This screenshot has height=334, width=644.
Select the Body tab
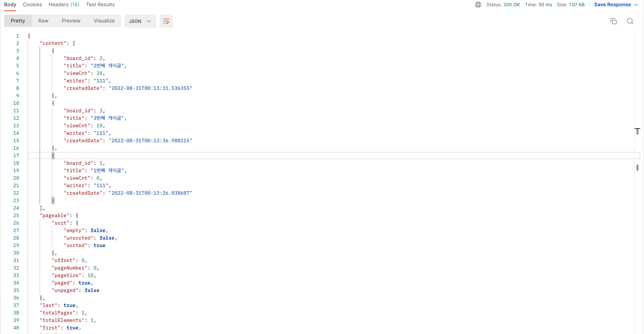click(x=10, y=5)
